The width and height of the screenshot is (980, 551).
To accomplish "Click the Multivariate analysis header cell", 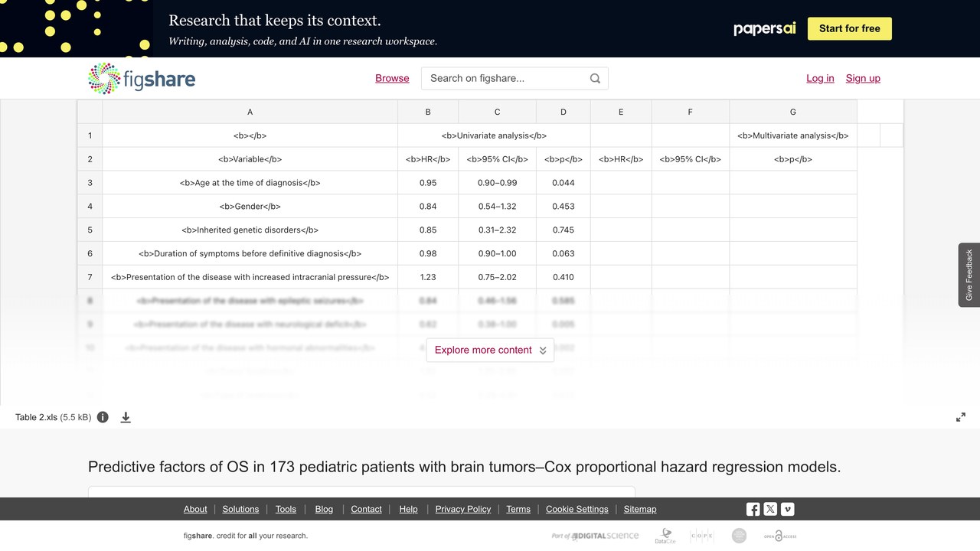I will [x=793, y=135].
